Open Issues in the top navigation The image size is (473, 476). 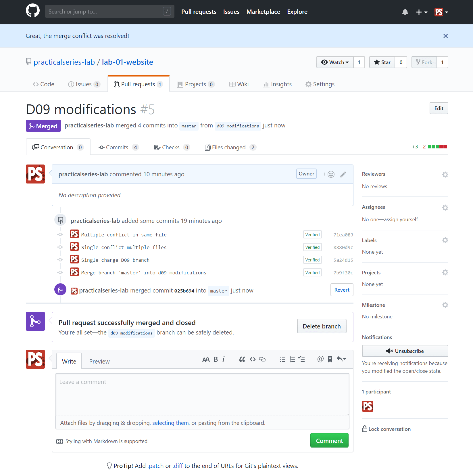[x=231, y=12]
